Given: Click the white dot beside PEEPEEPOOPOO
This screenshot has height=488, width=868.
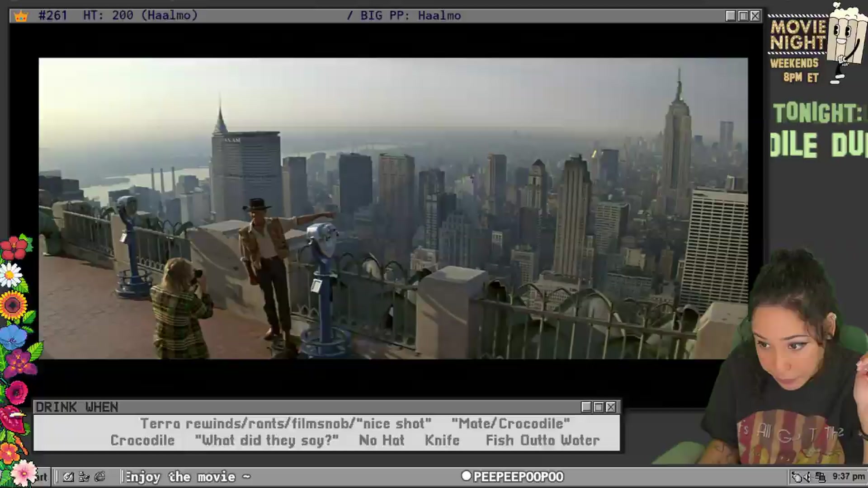Looking at the screenshot, I should click(466, 476).
